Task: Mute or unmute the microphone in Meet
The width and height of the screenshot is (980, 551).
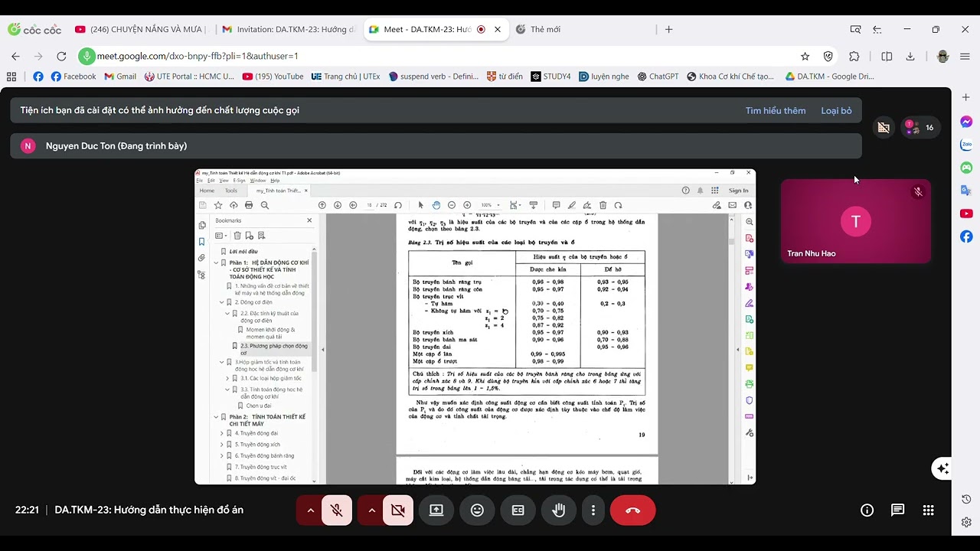Action: tap(337, 510)
